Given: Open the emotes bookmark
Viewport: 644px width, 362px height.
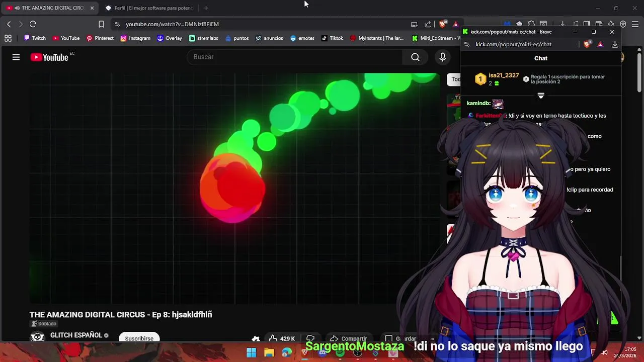Looking at the screenshot, I should 302,38.
